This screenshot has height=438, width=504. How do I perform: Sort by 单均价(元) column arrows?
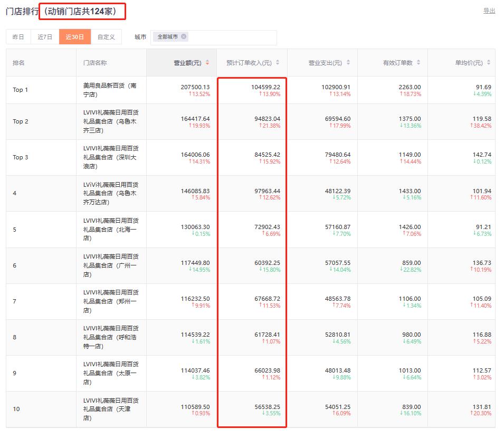pyautogui.click(x=489, y=63)
